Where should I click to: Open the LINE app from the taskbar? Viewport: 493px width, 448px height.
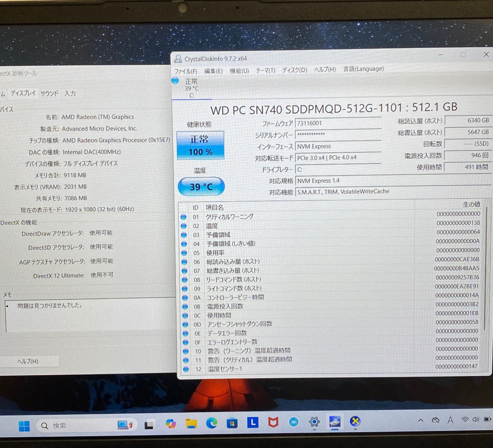pyautogui.click(x=252, y=423)
